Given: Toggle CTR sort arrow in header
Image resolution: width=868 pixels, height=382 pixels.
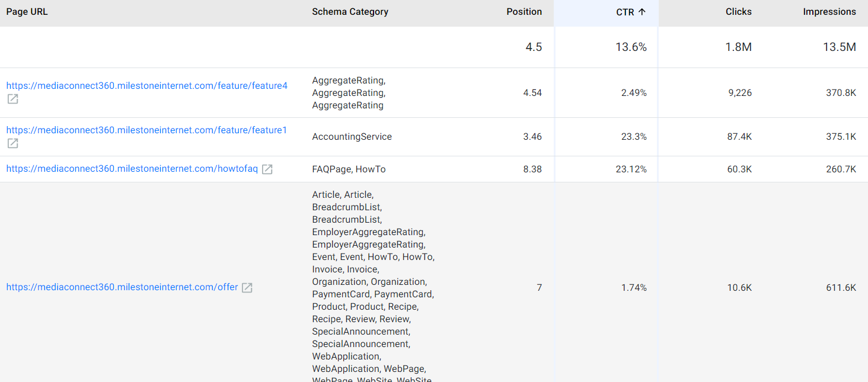Looking at the screenshot, I should (x=642, y=12).
